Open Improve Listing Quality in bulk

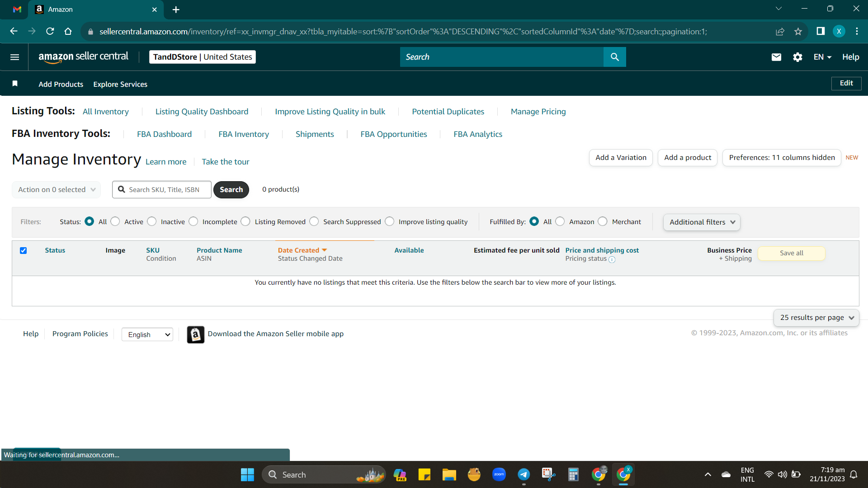tap(330, 112)
